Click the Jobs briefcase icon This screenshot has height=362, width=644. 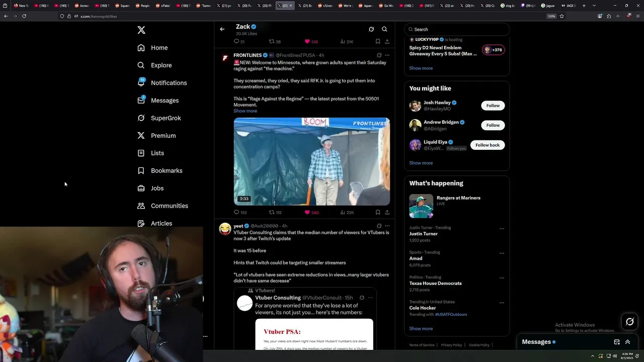tap(141, 188)
